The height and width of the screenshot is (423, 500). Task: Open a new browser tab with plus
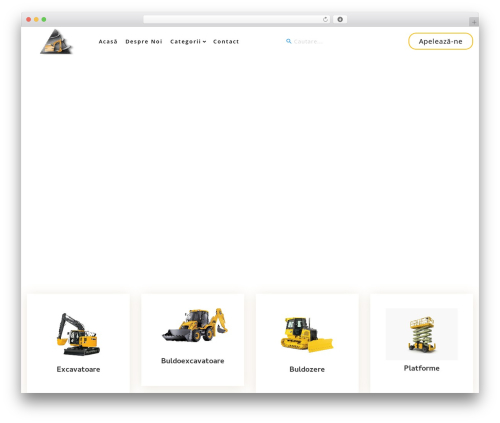(x=474, y=22)
